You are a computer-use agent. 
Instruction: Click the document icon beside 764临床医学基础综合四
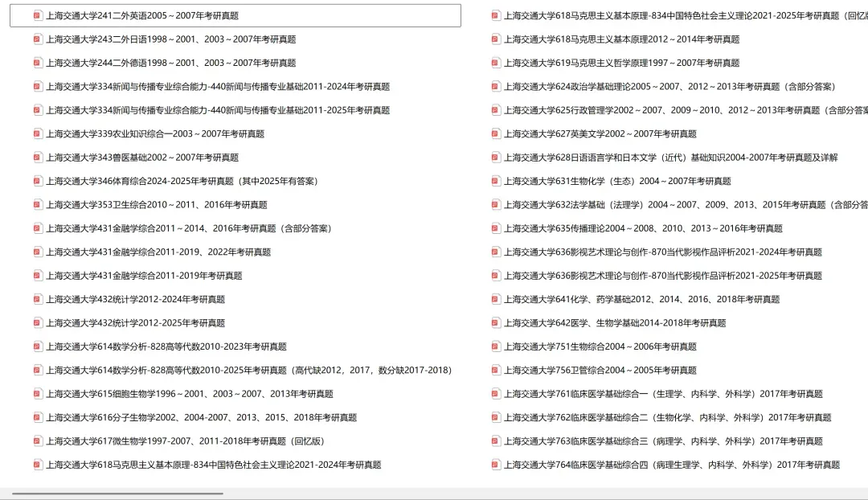pos(496,465)
